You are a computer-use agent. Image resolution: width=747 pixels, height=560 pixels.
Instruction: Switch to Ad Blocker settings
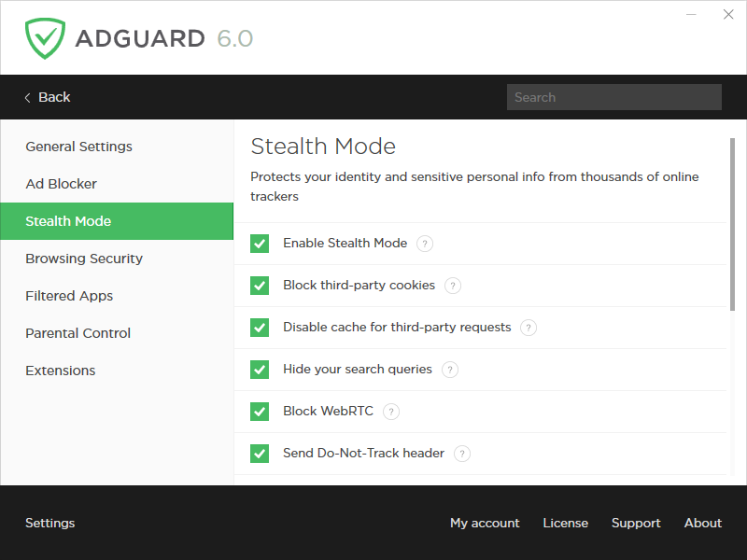pyautogui.click(x=61, y=184)
